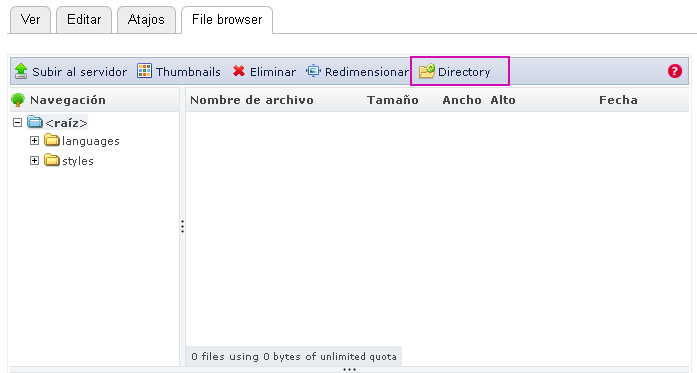The width and height of the screenshot is (697, 373).
Task: Go to the Atajos tab
Action: pyautogui.click(x=146, y=20)
